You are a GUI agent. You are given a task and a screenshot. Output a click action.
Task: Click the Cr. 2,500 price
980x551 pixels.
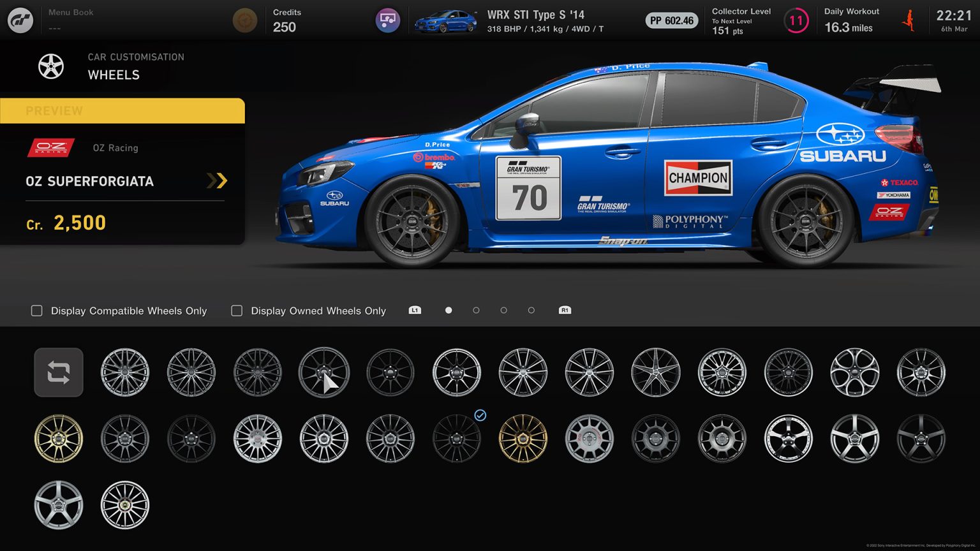[x=66, y=223]
